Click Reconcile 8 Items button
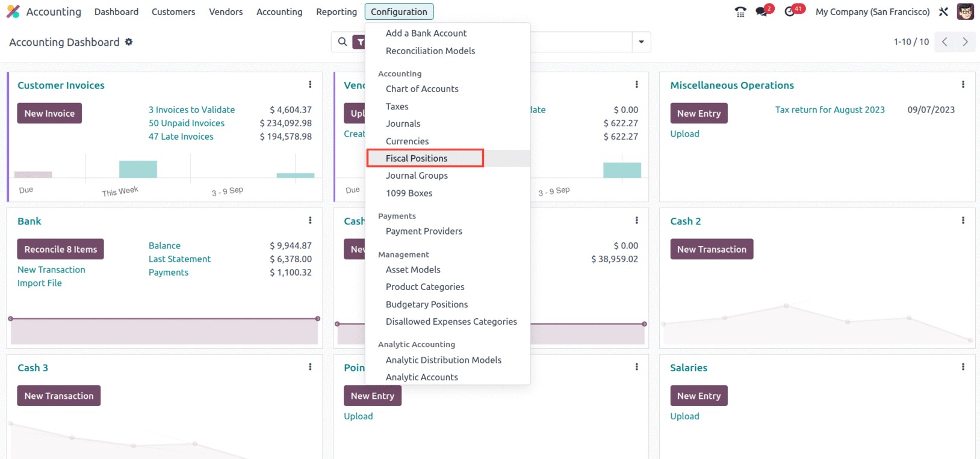 61,249
